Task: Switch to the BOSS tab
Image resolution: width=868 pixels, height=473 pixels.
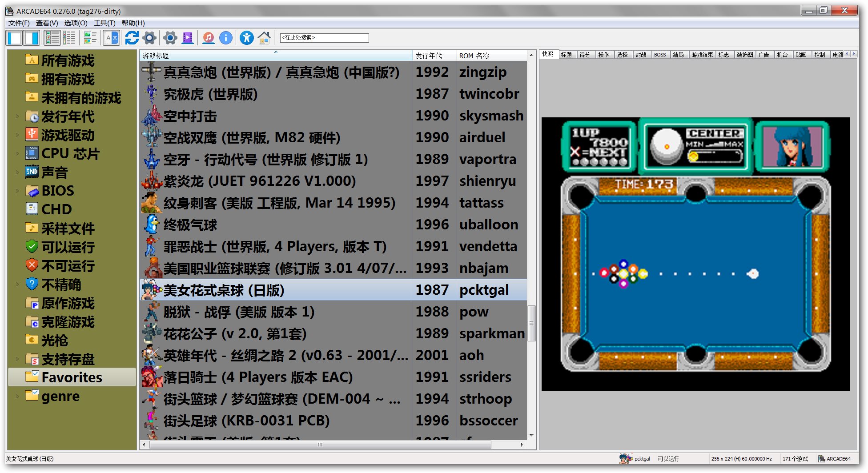Action: [x=660, y=55]
